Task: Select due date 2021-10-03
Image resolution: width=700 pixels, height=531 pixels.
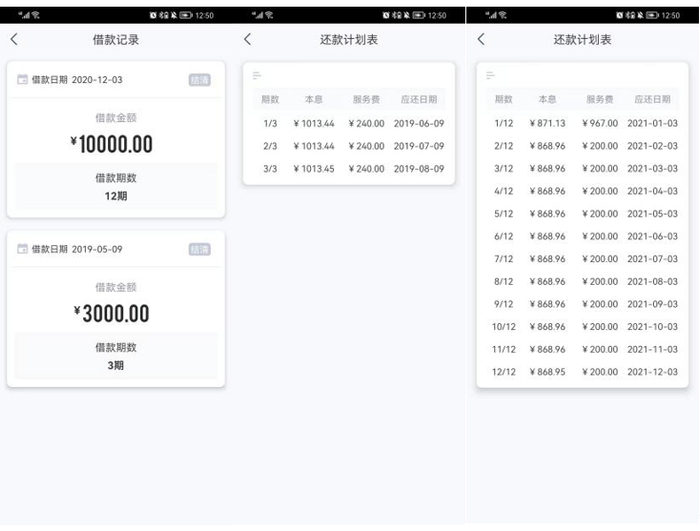Action: tap(652, 327)
